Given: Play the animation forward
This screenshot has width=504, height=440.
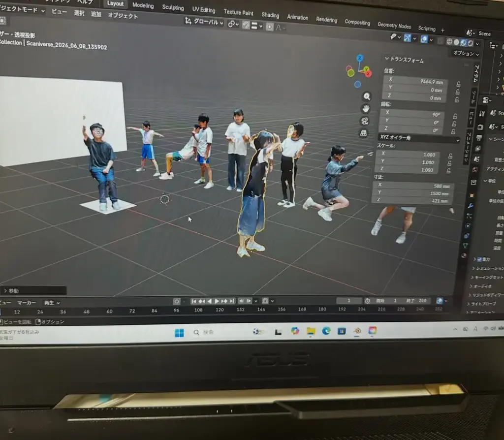Looking at the screenshot, I should (x=217, y=301).
